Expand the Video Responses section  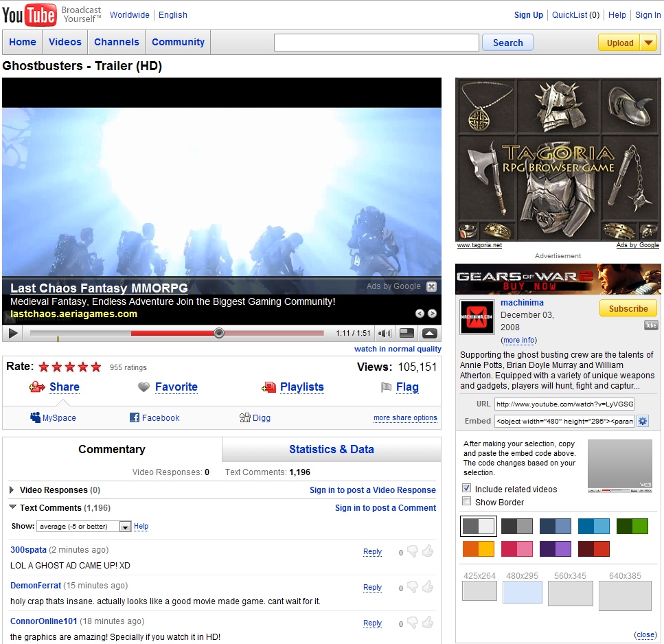12,490
